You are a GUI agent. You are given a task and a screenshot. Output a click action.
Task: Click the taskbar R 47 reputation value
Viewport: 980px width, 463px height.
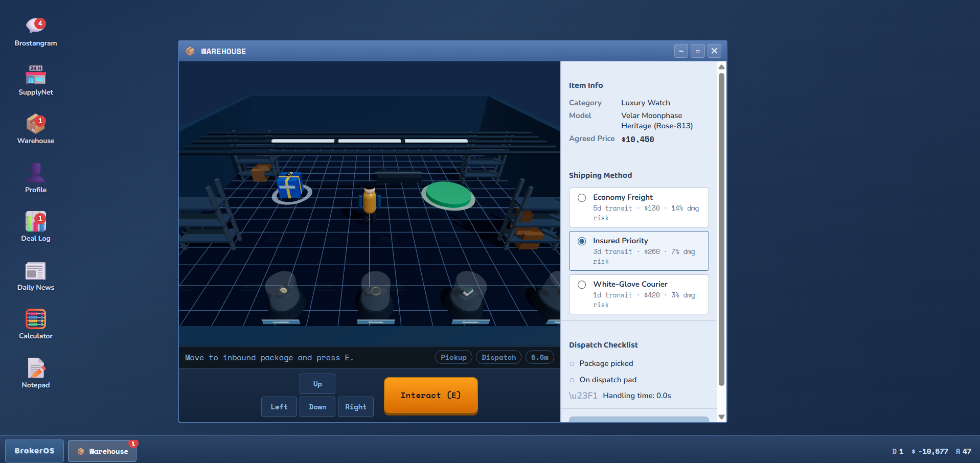964,451
